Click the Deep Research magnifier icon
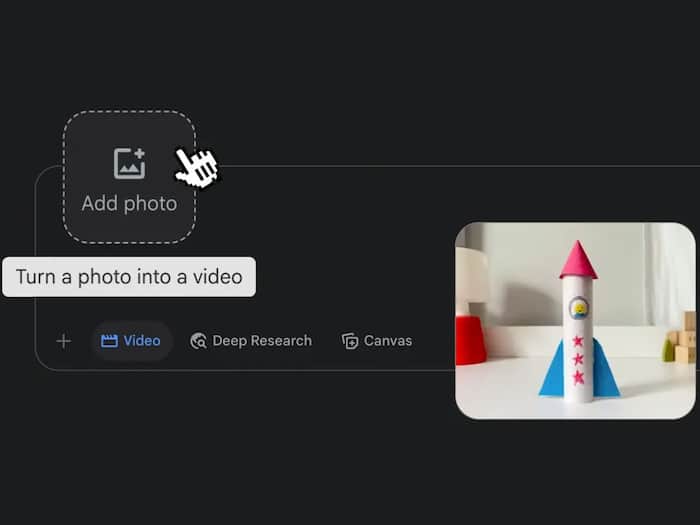The height and width of the screenshot is (525, 700). point(198,341)
